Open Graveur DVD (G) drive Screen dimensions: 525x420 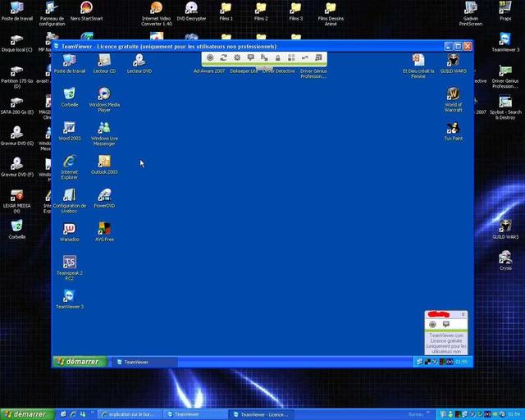16,137
